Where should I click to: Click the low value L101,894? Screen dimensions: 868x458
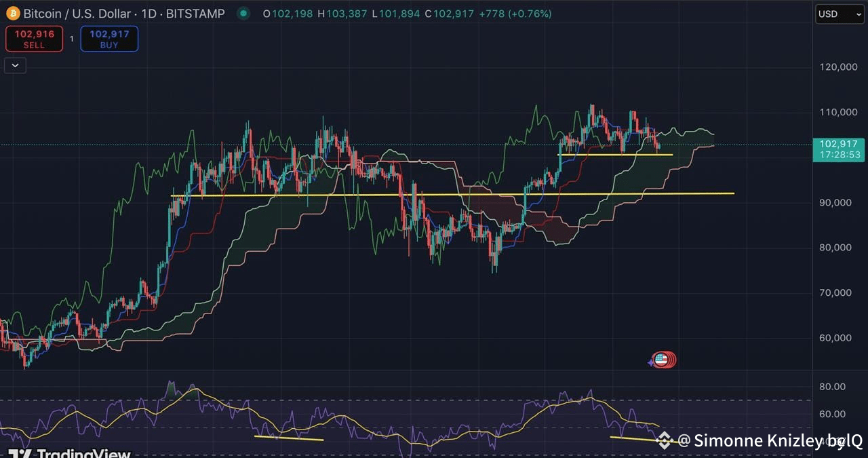click(x=396, y=14)
